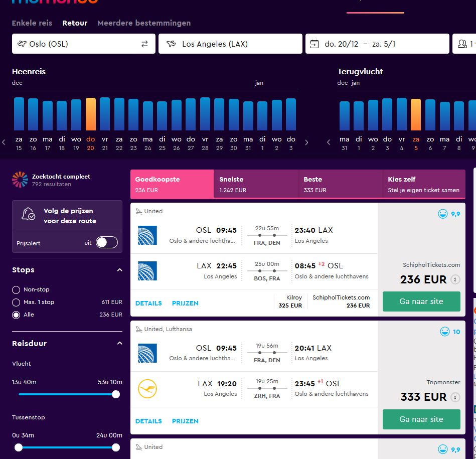Show earlier Terugvlucht dates with left arrow
This screenshot has height=459, width=476.
[x=329, y=142]
